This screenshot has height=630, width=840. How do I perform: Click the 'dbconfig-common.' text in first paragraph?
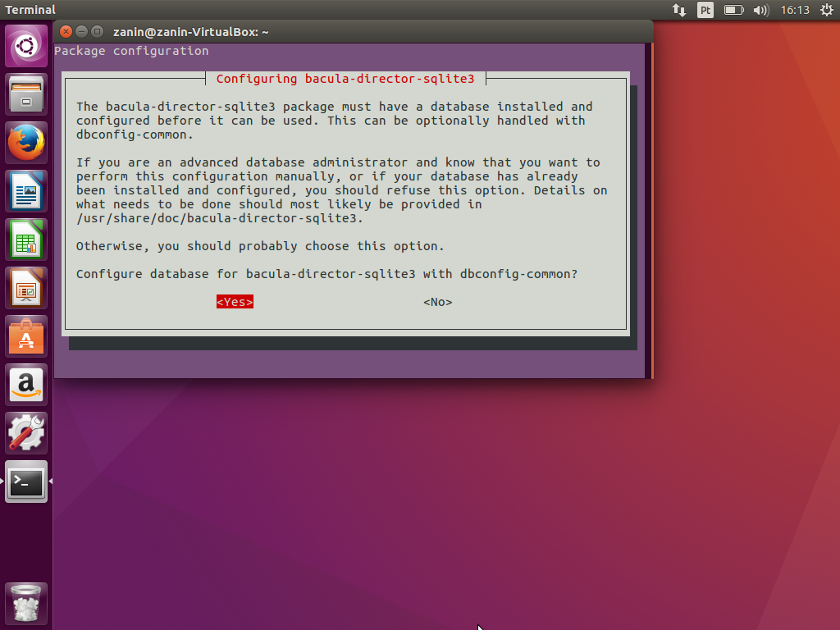[135, 135]
